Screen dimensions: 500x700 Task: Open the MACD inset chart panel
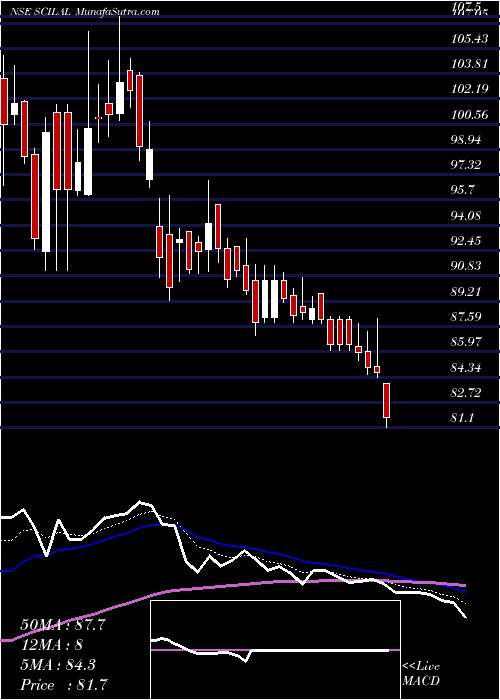pyautogui.click(x=275, y=650)
